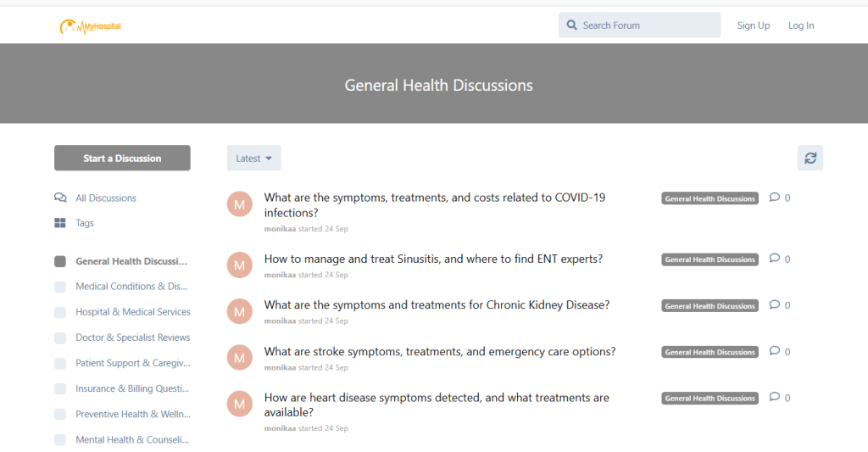Select the Medical Conditions tag square

pos(60,287)
